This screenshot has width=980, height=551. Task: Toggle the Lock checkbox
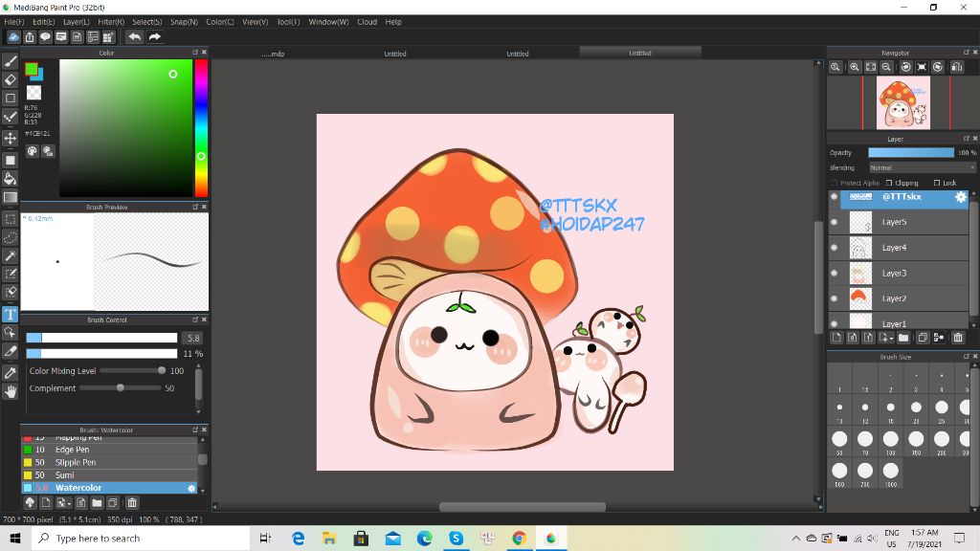[x=937, y=183]
